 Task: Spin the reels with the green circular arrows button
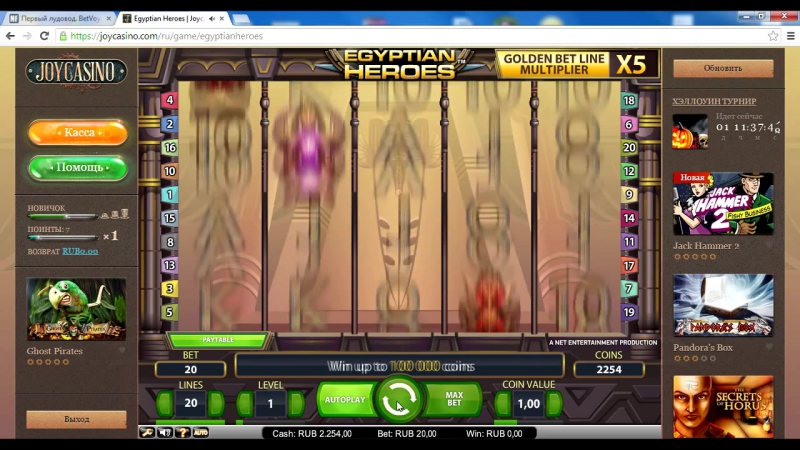(x=398, y=399)
